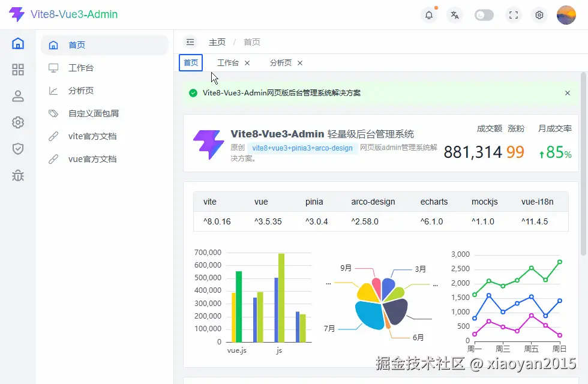Click the link icon beside vite官方文档
Image resolution: width=588 pixels, height=384 pixels.
pyautogui.click(x=53, y=137)
